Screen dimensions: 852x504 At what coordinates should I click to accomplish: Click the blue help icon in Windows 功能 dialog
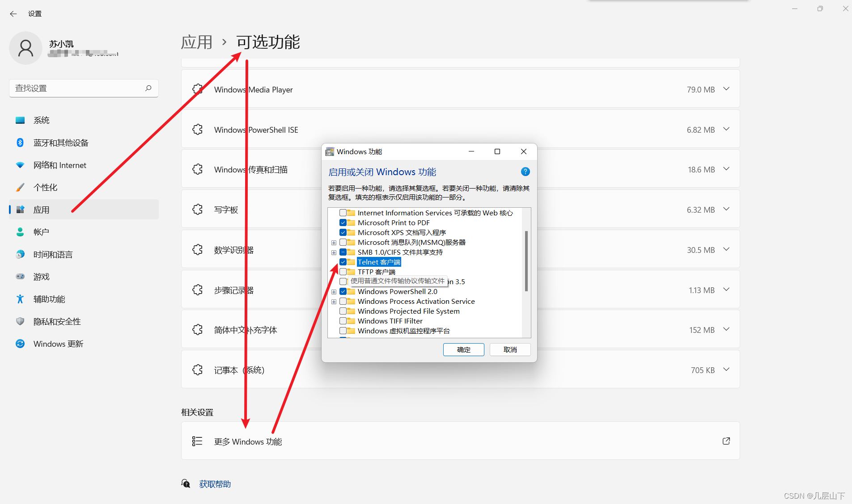[526, 172]
